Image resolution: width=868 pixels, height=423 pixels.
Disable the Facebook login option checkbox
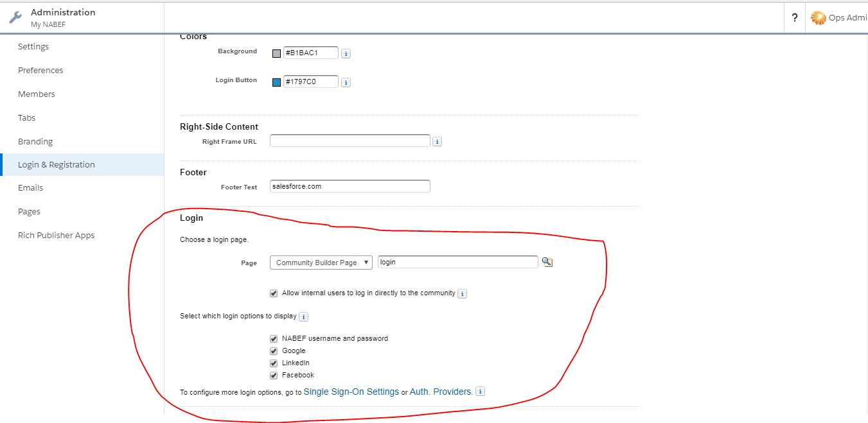pyautogui.click(x=274, y=376)
